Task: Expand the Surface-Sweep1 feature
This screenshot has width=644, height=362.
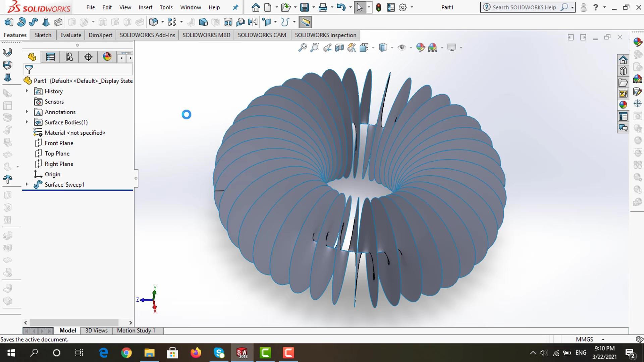Action: [x=27, y=184]
